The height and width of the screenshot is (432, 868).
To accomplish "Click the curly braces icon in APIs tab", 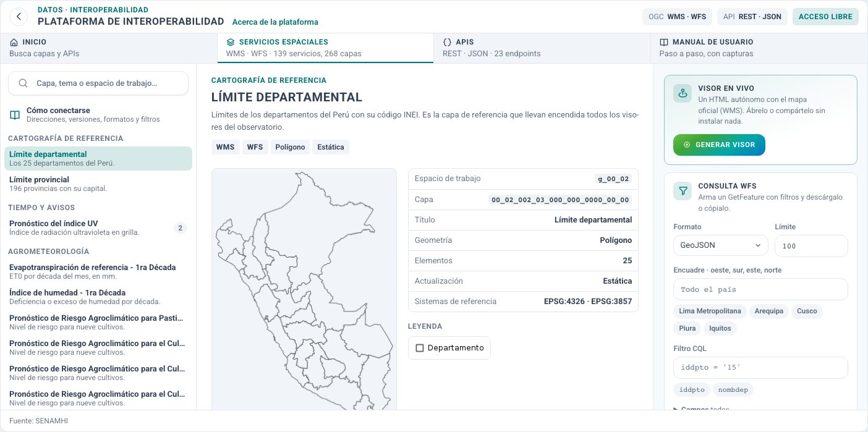I will pos(448,42).
